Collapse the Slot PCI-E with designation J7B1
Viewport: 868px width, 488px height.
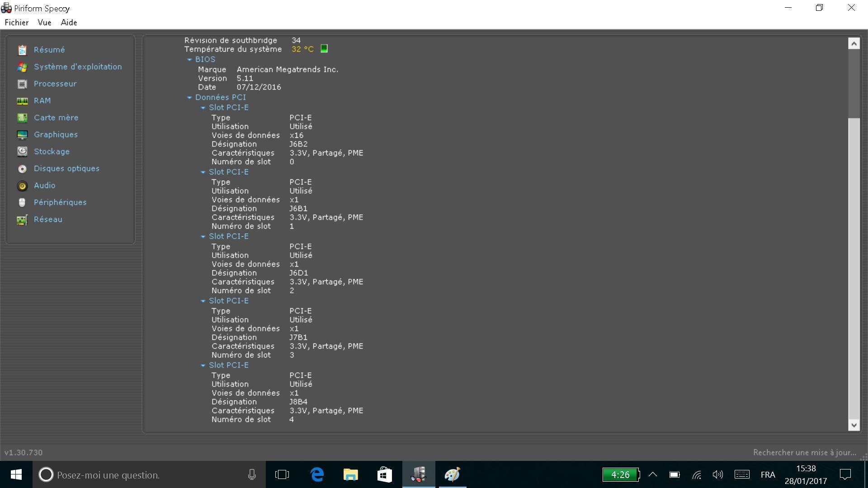point(203,301)
